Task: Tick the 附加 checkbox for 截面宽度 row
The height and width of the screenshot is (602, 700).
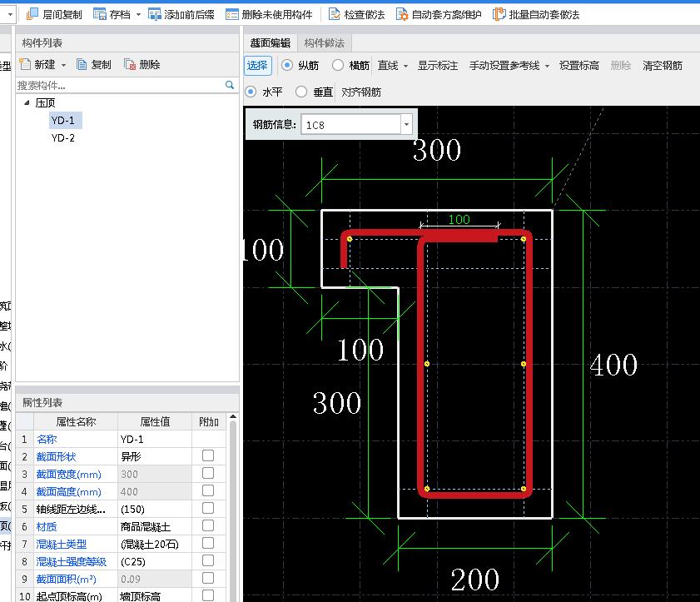Action: tap(208, 473)
